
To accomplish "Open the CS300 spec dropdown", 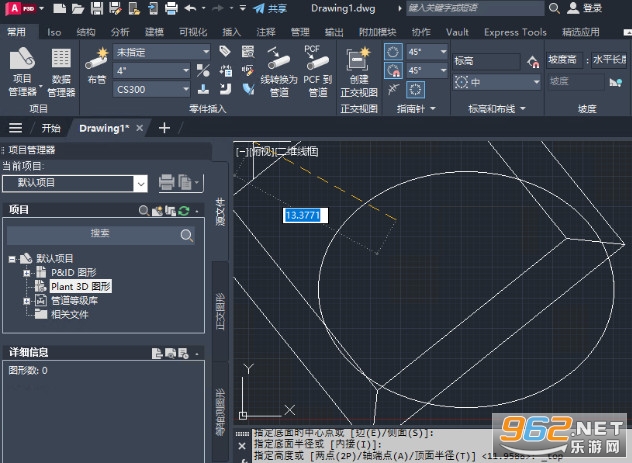I will click(152, 89).
